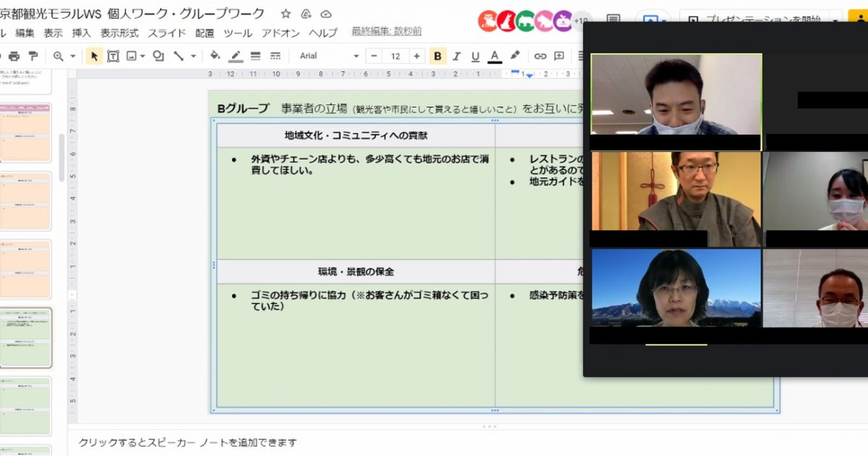This screenshot has height=456, width=868.
Task: Select the paint format roller tool
Action: 33,56
